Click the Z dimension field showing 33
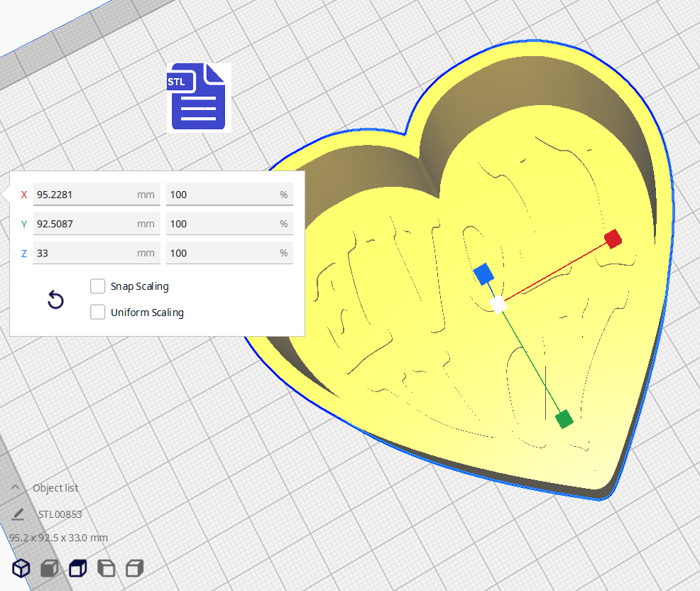Screen dimensions: 700x591 click(84, 253)
